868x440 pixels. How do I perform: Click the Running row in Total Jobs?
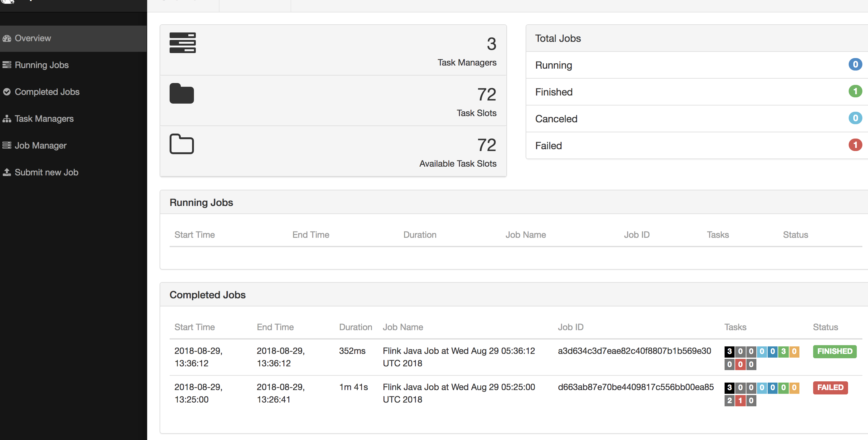point(697,65)
